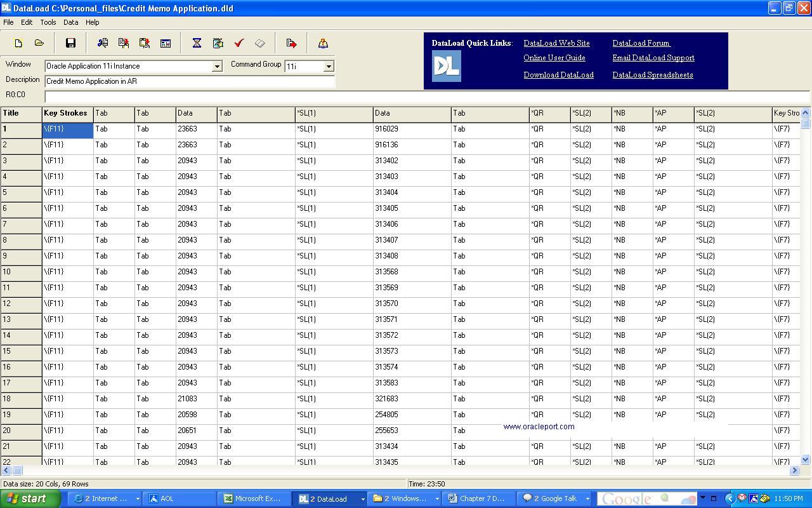Viewport: 812px width, 508px height.
Task: Create a new DataLoad file
Action: [x=18, y=43]
